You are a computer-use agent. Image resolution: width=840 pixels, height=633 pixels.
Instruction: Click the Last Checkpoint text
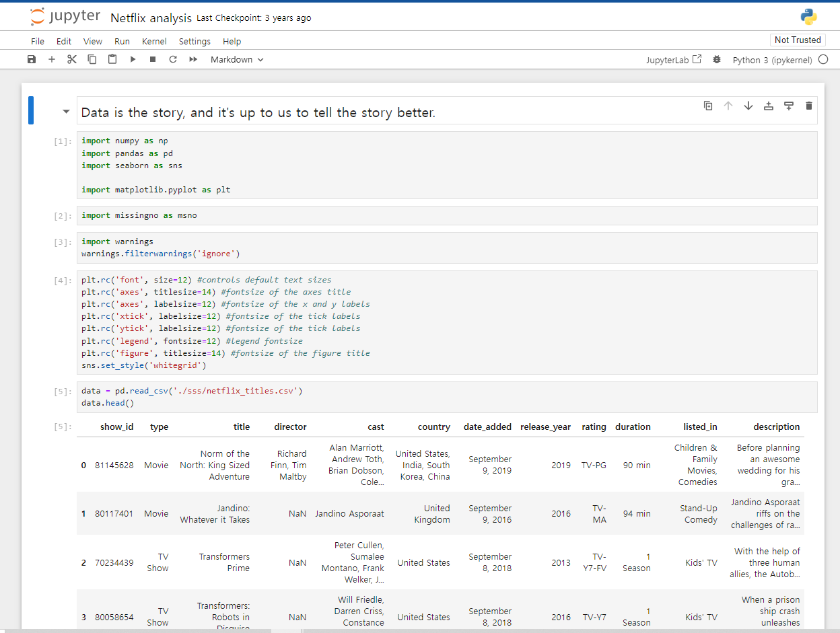[x=254, y=18]
